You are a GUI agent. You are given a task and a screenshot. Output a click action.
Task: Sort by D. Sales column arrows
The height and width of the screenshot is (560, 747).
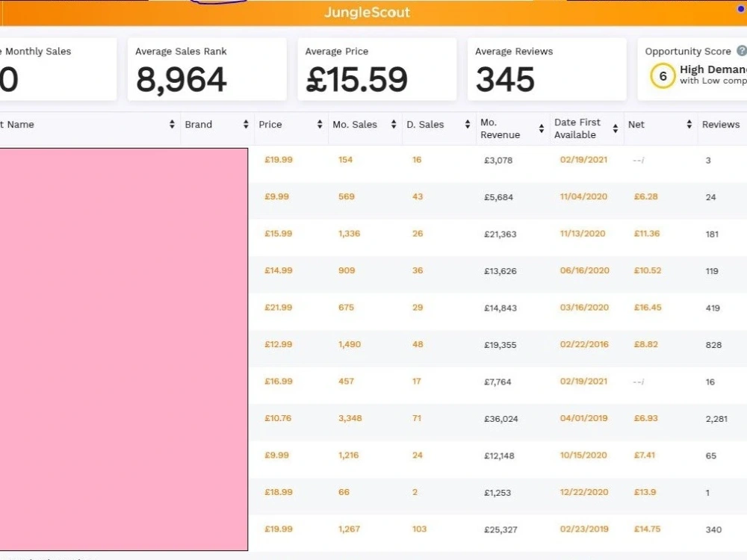tap(468, 124)
